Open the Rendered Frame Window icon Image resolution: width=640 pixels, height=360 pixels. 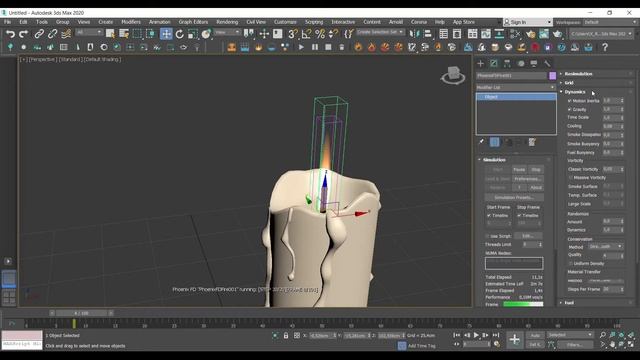[x=544, y=34]
